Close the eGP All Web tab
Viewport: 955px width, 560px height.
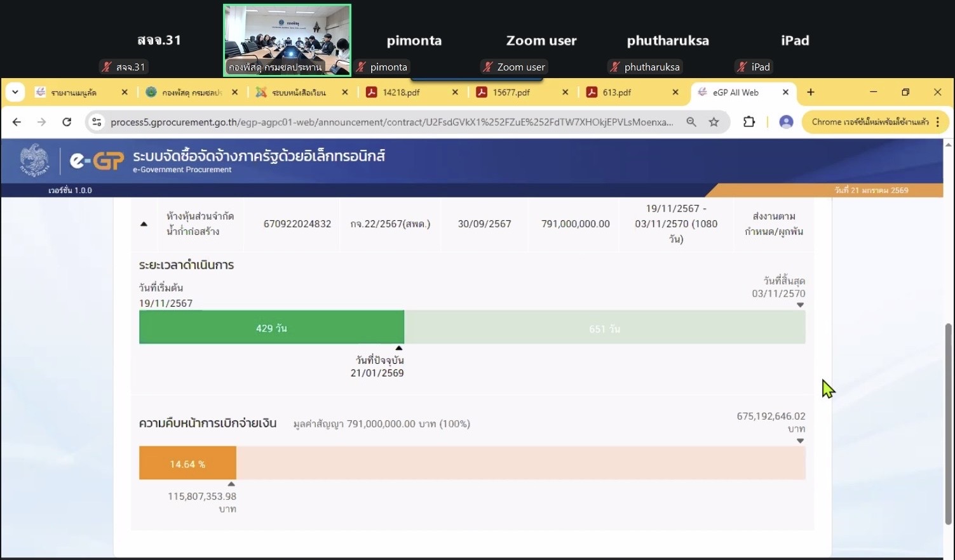(x=785, y=92)
